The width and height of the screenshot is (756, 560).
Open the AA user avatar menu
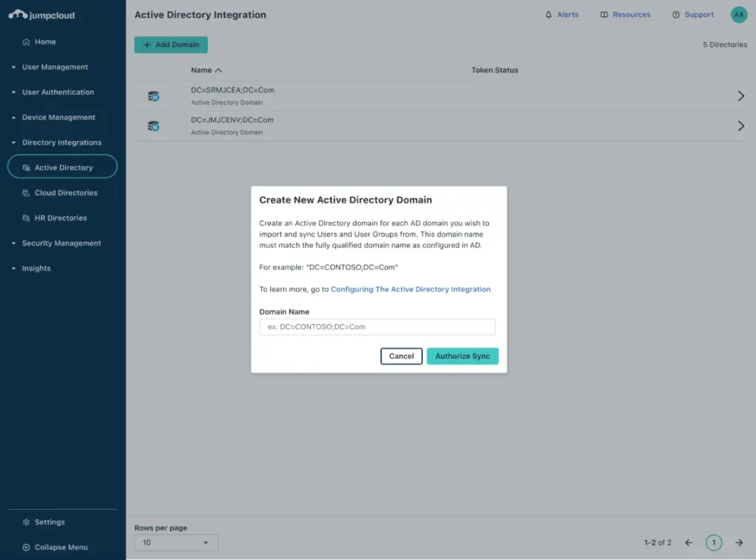coord(738,15)
